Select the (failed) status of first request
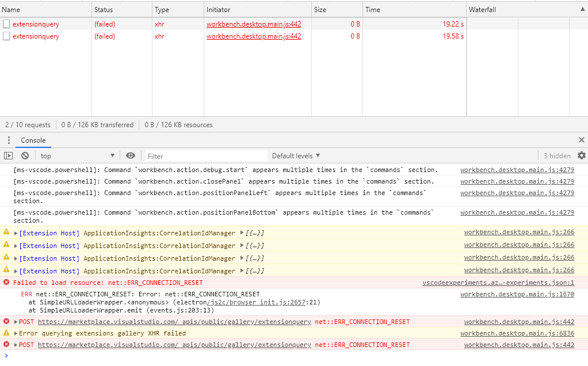Screen dimensions: 588x366 pos(105,24)
